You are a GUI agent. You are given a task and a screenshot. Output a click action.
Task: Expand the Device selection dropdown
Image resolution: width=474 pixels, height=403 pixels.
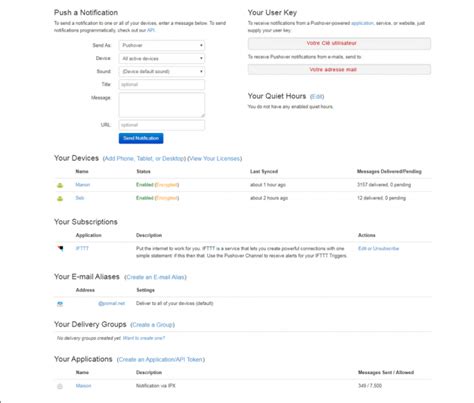(162, 58)
